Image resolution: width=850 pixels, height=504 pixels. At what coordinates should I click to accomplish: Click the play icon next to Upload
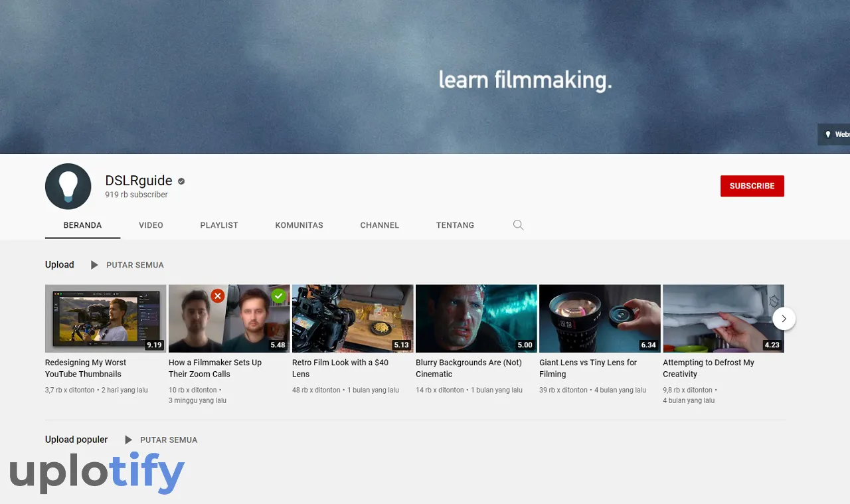pyautogui.click(x=94, y=265)
